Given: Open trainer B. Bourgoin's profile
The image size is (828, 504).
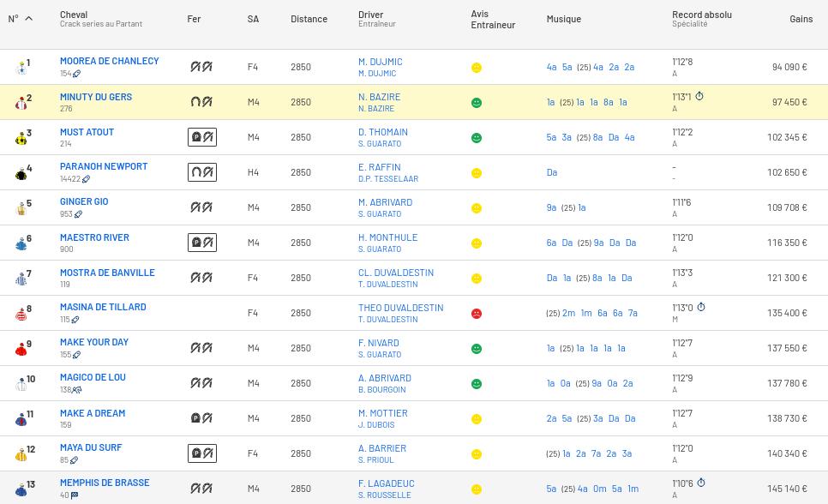Looking at the screenshot, I should point(381,390).
